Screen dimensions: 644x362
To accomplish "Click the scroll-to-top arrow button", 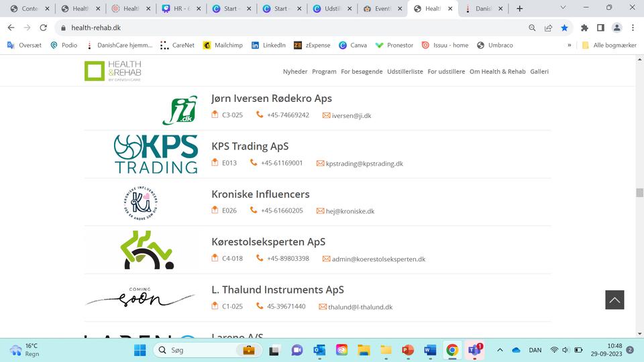I will (614, 300).
